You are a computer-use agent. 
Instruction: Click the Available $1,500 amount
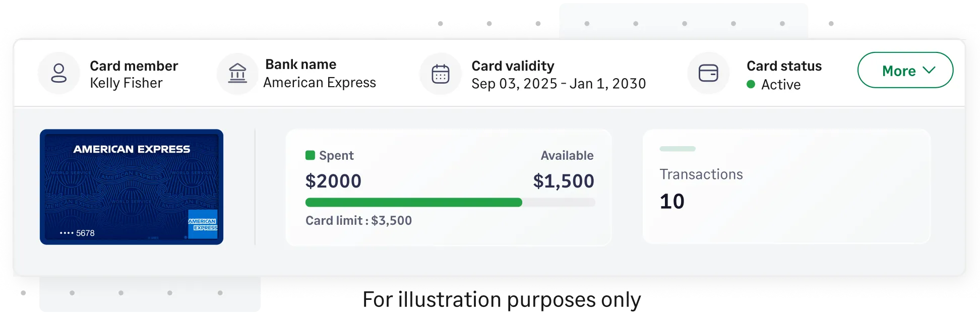565,180
